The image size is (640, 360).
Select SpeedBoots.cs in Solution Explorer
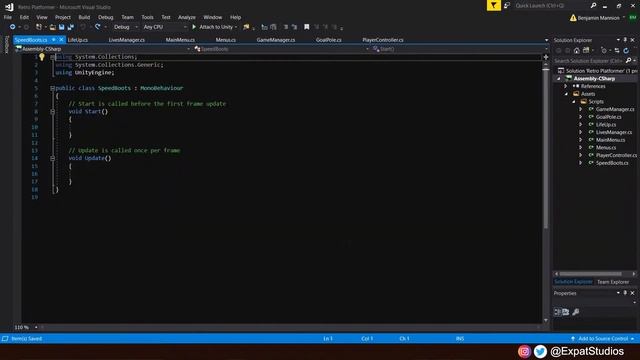(x=612, y=163)
